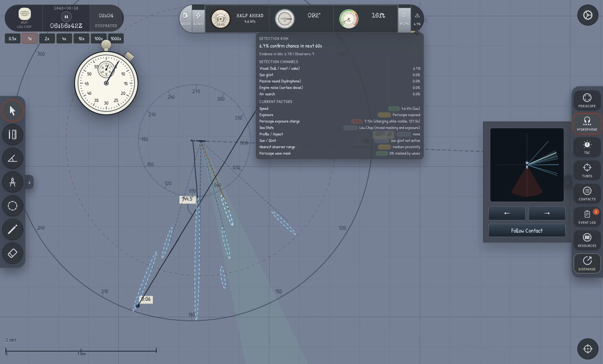Open the Event Log
This screenshot has height=364, width=603.
click(x=587, y=217)
